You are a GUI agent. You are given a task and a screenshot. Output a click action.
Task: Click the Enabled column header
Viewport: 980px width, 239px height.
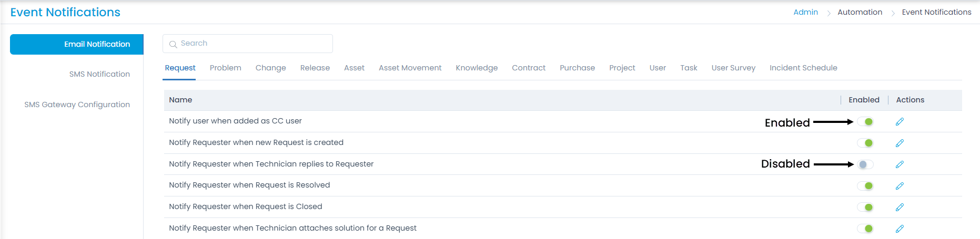[864, 100]
